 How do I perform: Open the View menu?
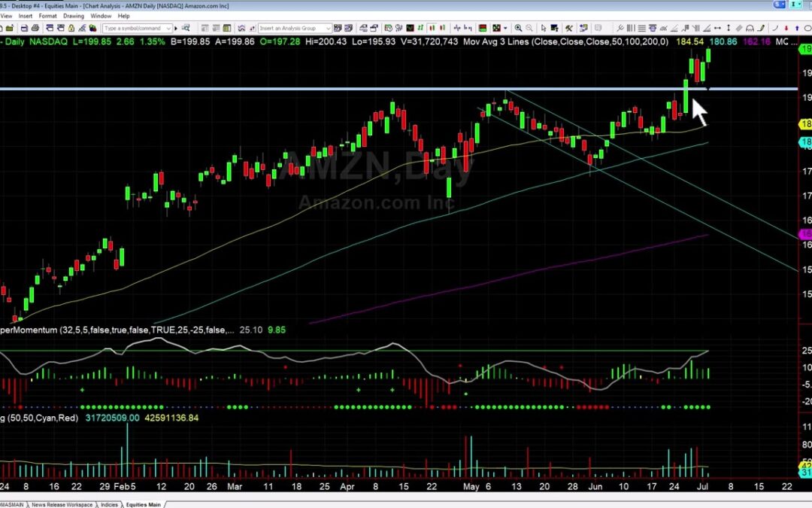point(6,16)
